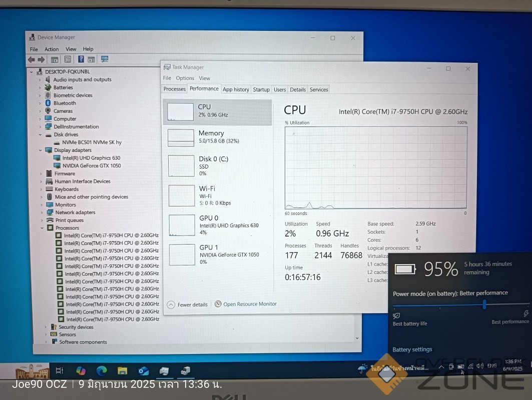The image size is (532, 400).
Task: Collapse DESKTOP-FQKUNBL root node
Action: tap(32, 72)
